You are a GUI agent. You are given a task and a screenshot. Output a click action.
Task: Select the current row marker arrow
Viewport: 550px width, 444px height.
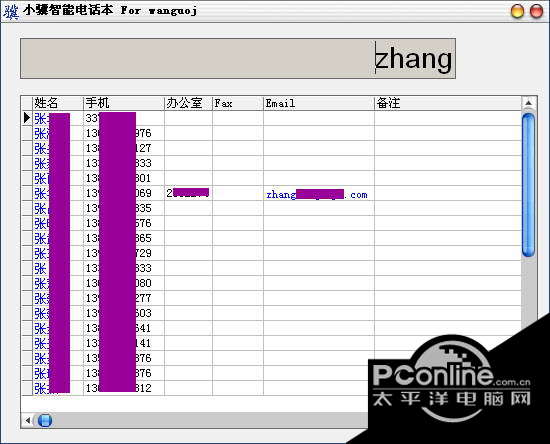point(27,118)
